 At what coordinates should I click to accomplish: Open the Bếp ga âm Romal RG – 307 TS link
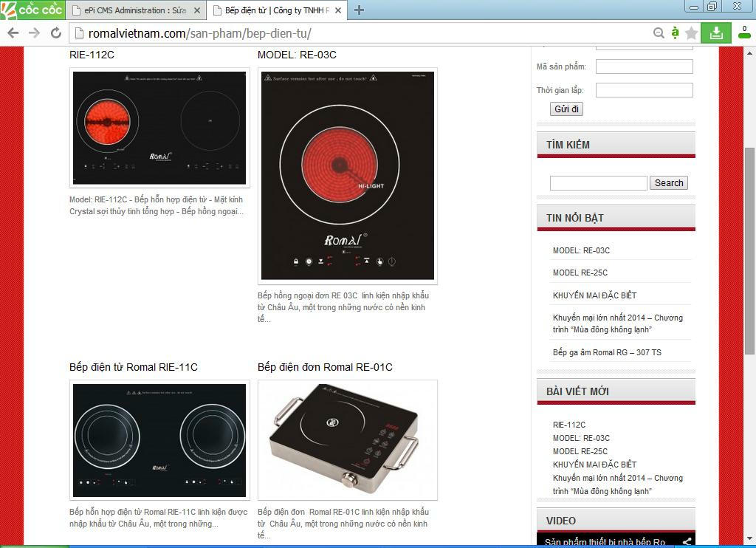(x=607, y=352)
